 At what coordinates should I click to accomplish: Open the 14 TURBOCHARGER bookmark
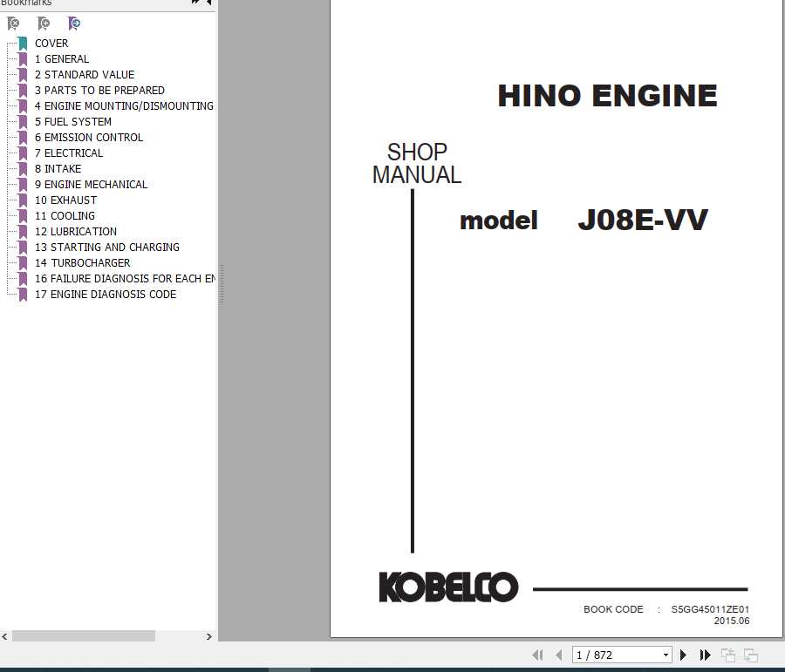83,262
